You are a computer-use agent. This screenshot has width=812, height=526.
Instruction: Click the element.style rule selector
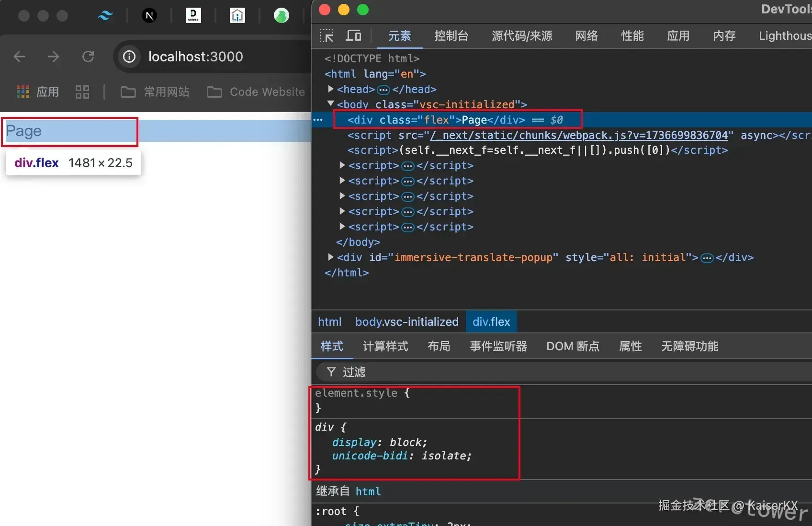356,393
